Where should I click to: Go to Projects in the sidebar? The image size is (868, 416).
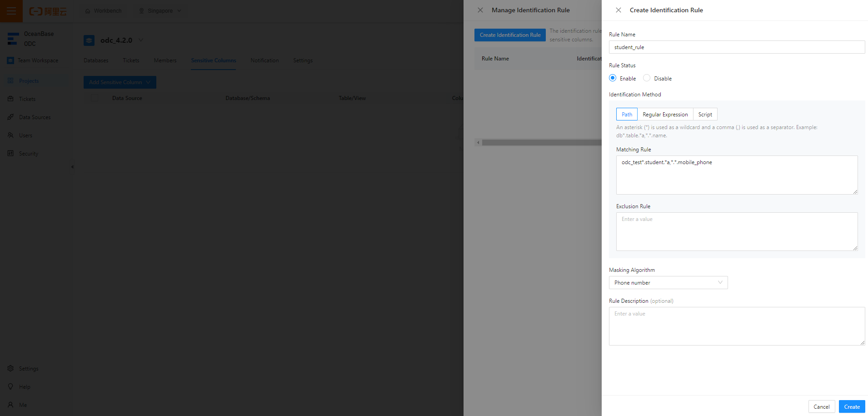pos(29,81)
